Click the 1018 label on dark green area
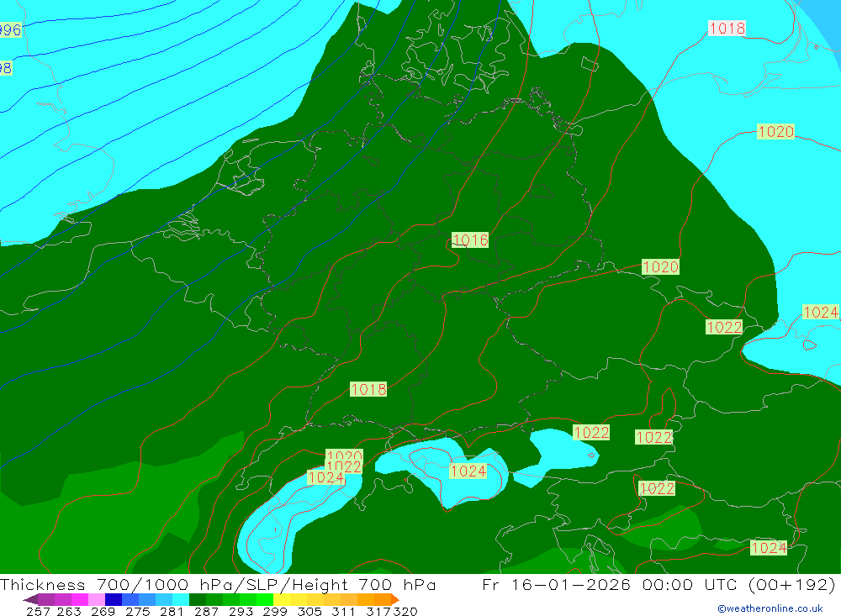 click(x=368, y=389)
